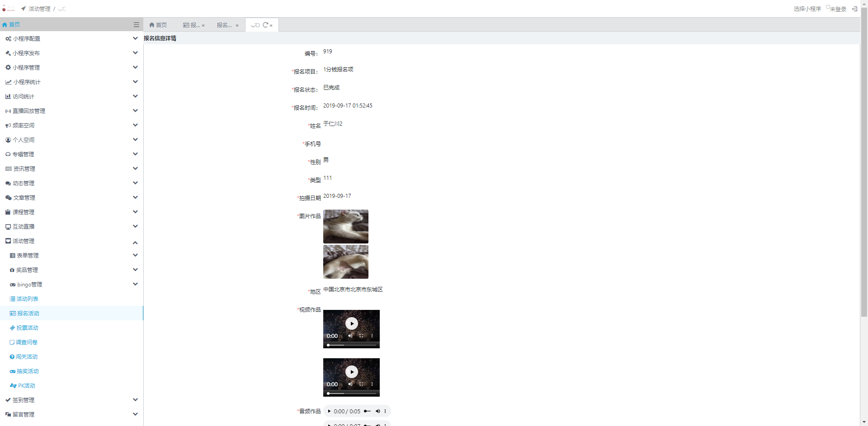
Task: Click the first video's progress bar
Action: (351, 345)
